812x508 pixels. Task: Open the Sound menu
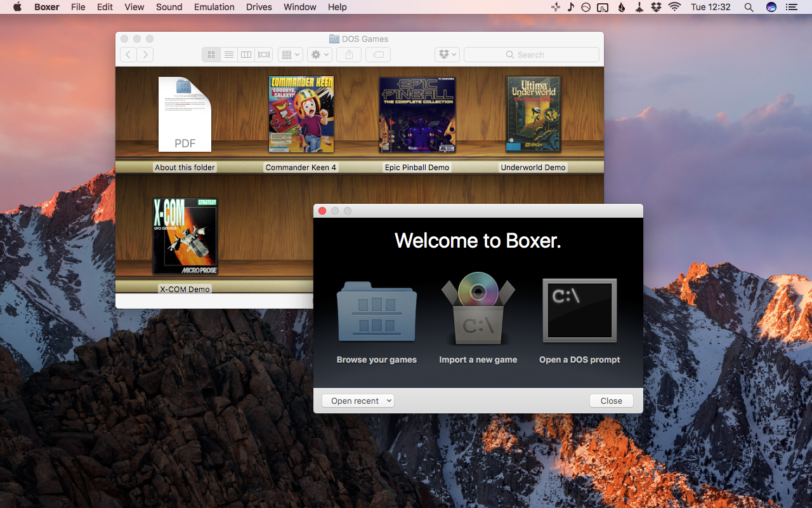coord(169,7)
